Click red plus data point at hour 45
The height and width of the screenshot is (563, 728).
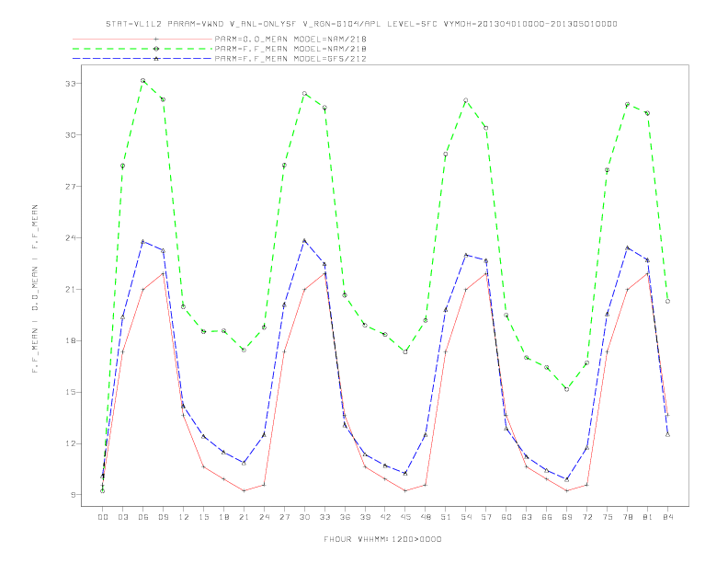coord(405,490)
